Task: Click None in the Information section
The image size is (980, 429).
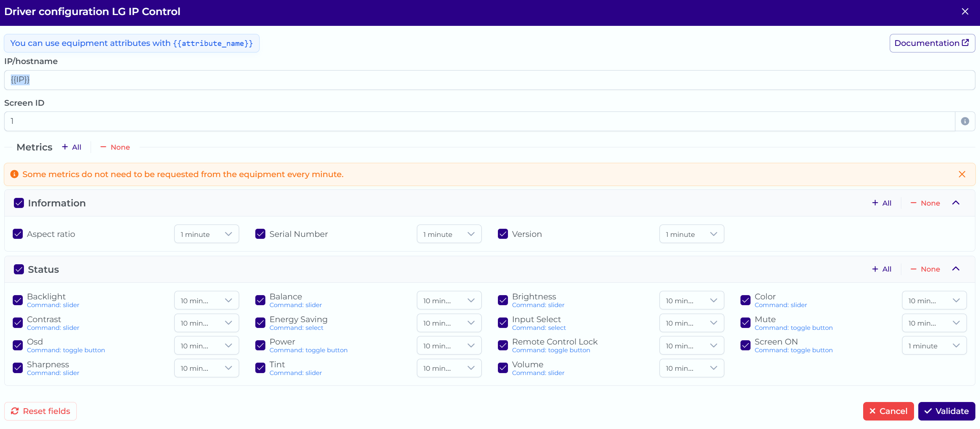Action: coord(925,203)
